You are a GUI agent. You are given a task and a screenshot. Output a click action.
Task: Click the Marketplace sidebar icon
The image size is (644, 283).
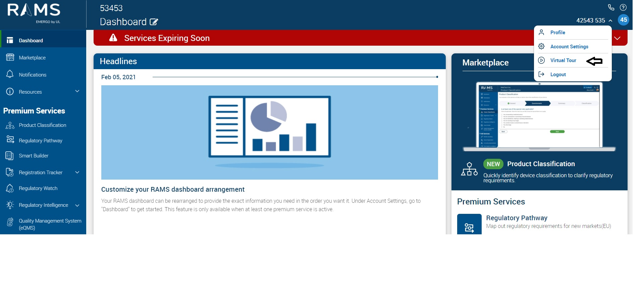[10, 57]
